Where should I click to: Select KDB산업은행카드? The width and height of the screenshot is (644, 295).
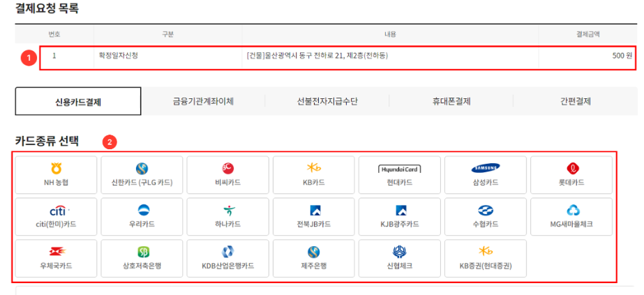point(228,259)
